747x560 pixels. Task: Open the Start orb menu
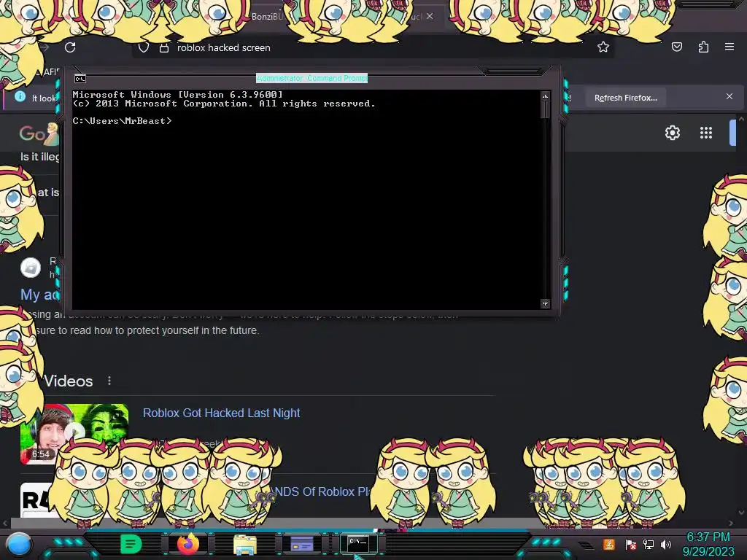point(19,544)
